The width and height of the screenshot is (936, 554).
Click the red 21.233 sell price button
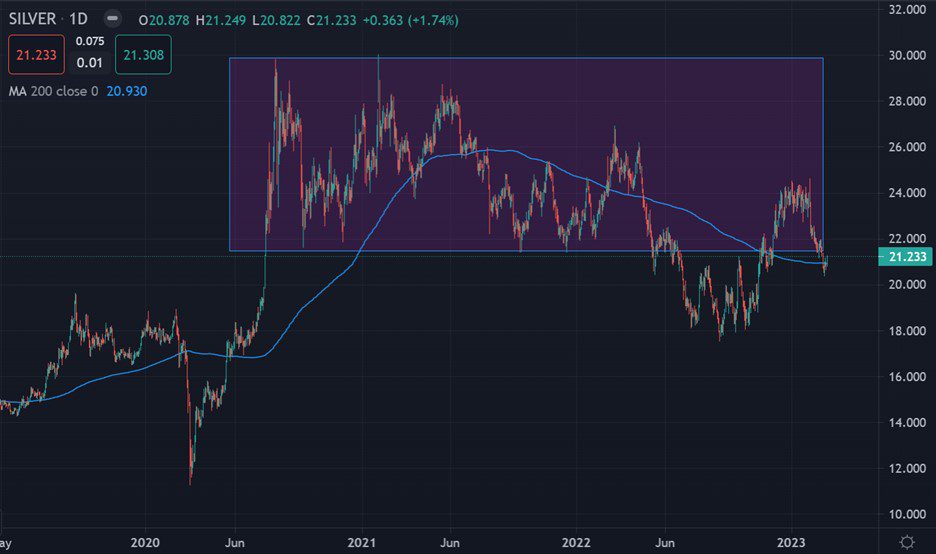coord(36,55)
